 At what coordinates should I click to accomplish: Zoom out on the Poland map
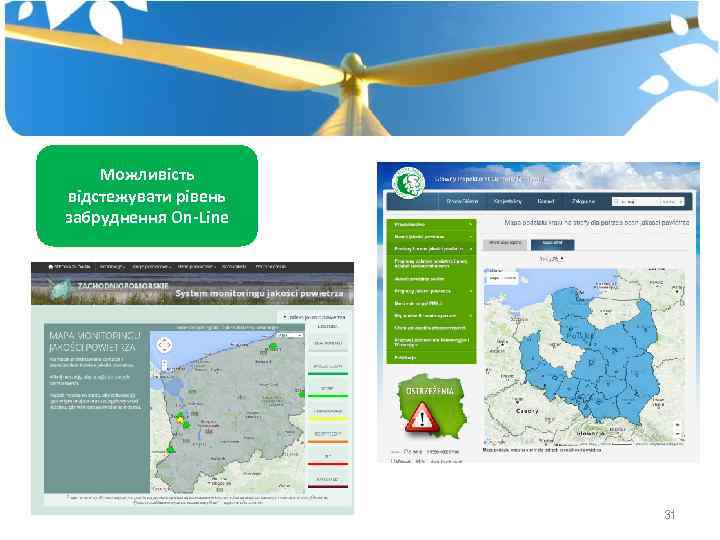click(x=677, y=434)
